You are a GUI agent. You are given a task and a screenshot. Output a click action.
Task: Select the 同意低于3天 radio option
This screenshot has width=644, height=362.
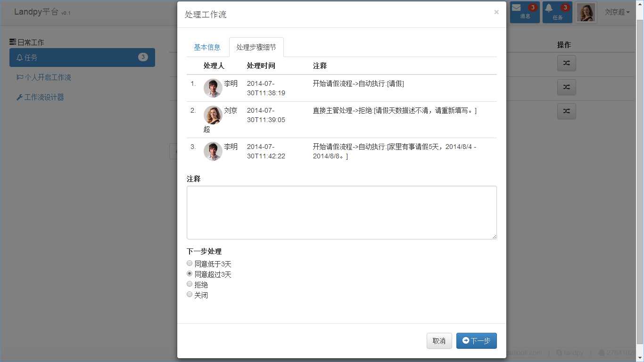[190, 263]
